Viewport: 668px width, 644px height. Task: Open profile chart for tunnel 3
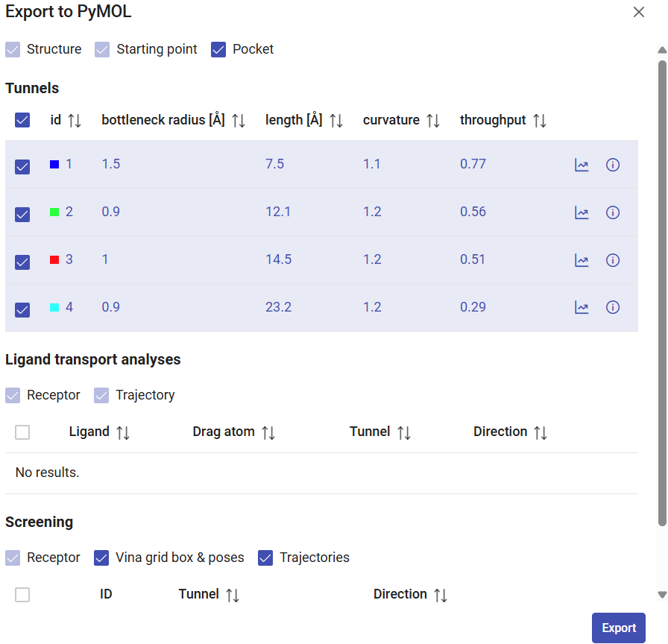pyautogui.click(x=582, y=261)
